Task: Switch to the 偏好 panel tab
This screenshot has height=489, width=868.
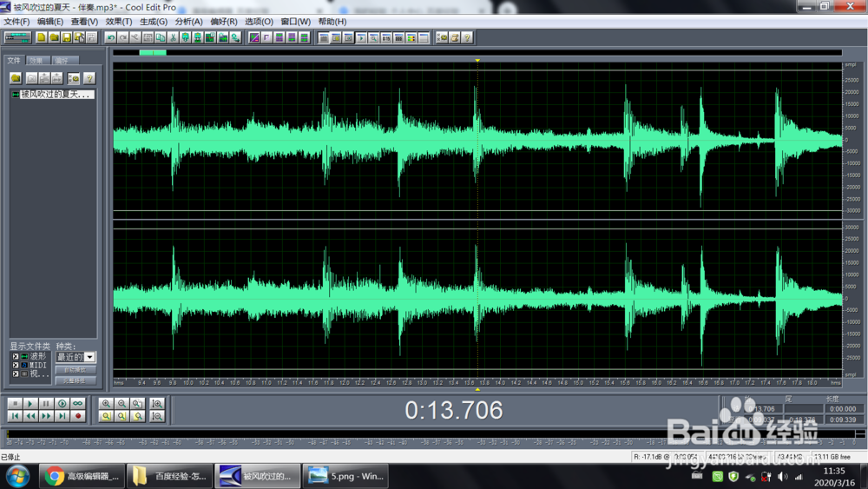Action: pyautogui.click(x=63, y=60)
